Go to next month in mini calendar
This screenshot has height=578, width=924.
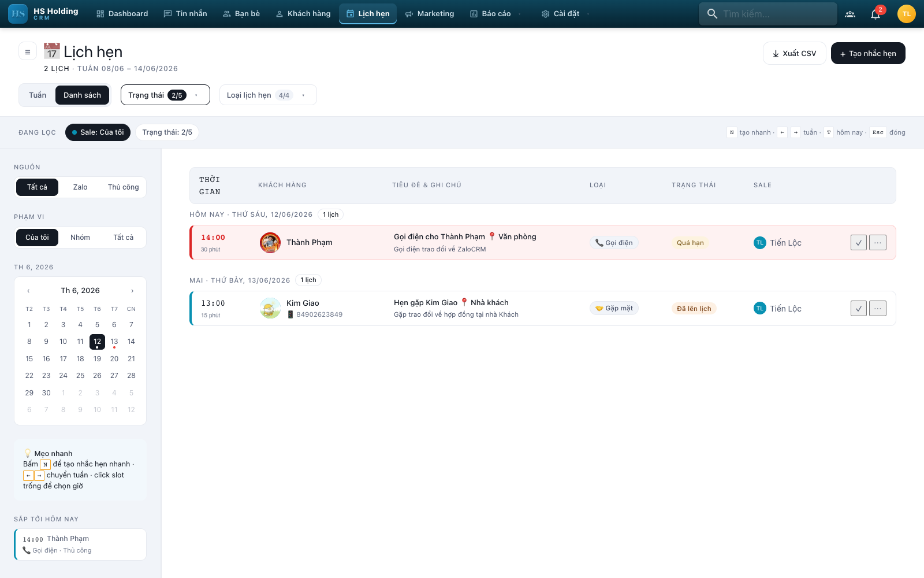tap(132, 291)
